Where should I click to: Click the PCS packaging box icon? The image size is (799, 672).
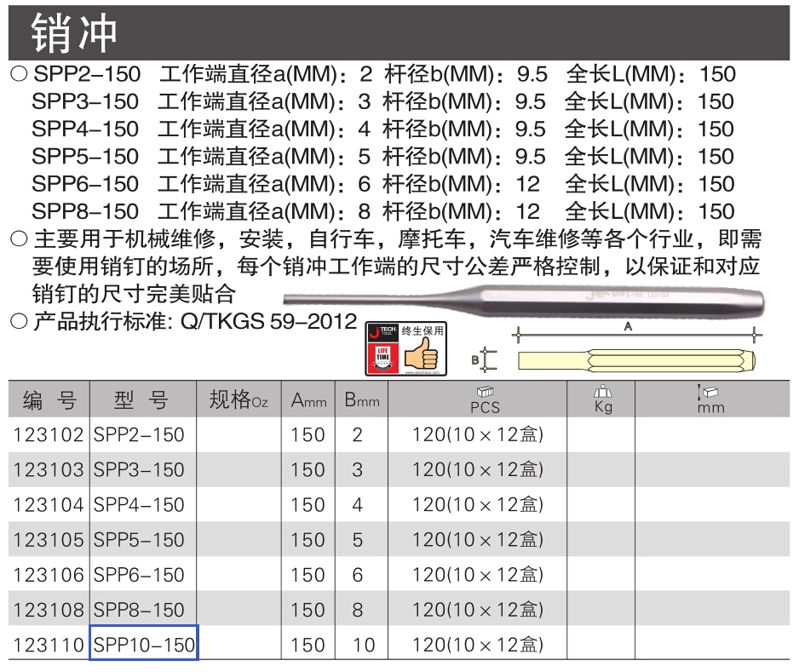[486, 391]
